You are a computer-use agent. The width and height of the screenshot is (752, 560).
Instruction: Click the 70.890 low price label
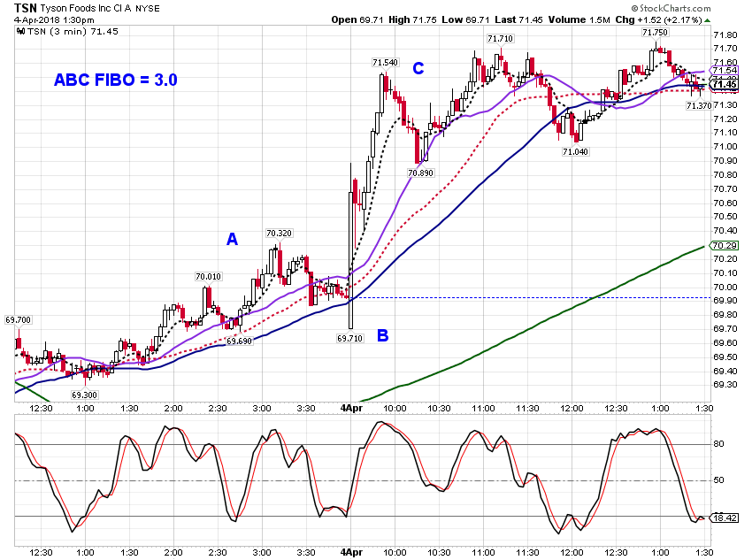coord(420,173)
